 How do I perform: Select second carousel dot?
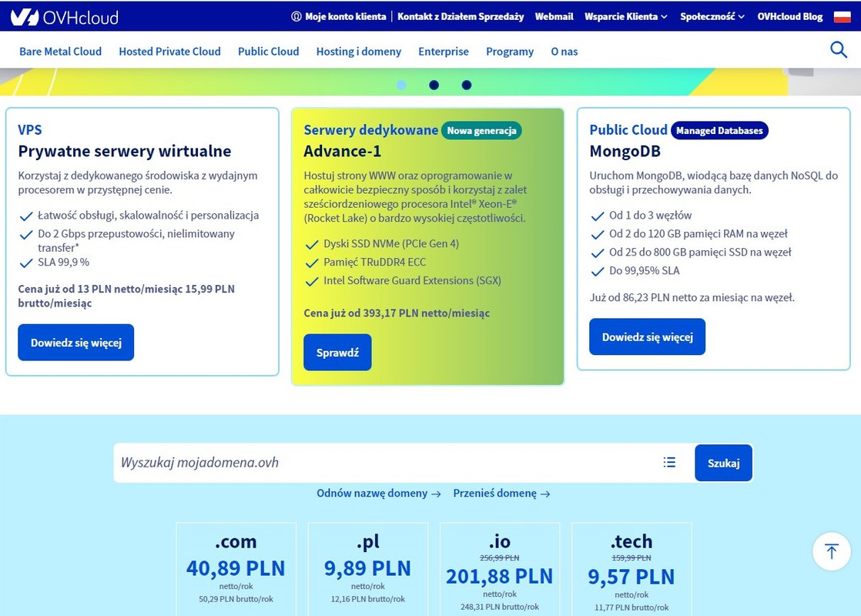[434, 85]
